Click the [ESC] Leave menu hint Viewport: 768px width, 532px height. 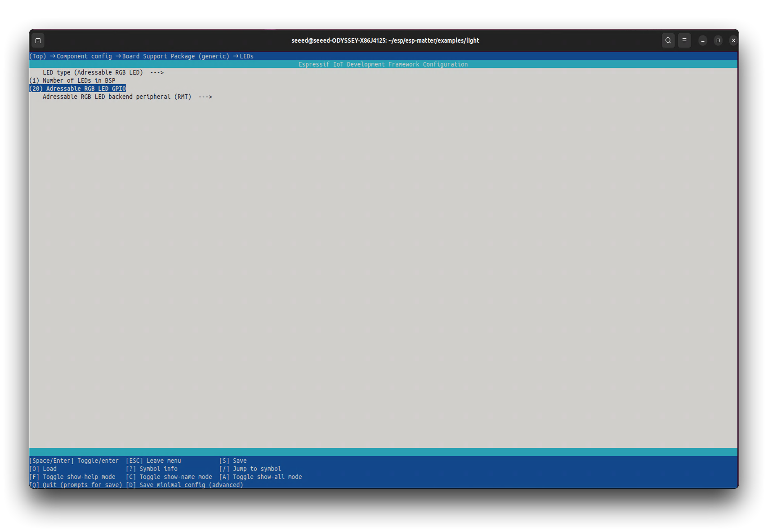pos(153,461)
